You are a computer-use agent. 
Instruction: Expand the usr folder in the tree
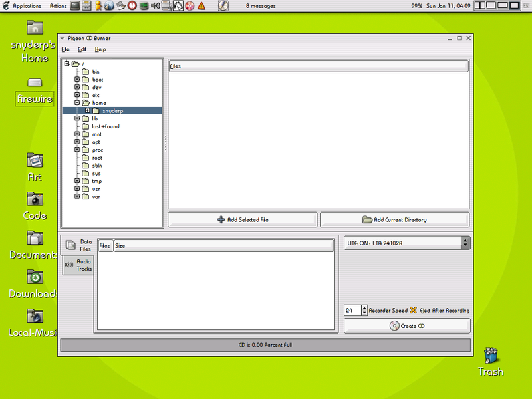point(77,189)
